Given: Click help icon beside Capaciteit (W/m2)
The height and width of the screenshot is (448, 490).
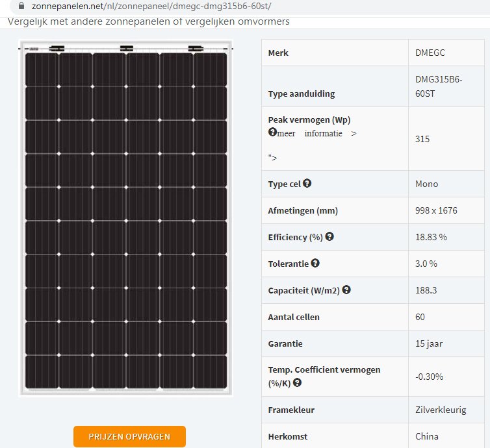Looking at the screenshot, I should (346, 290).
